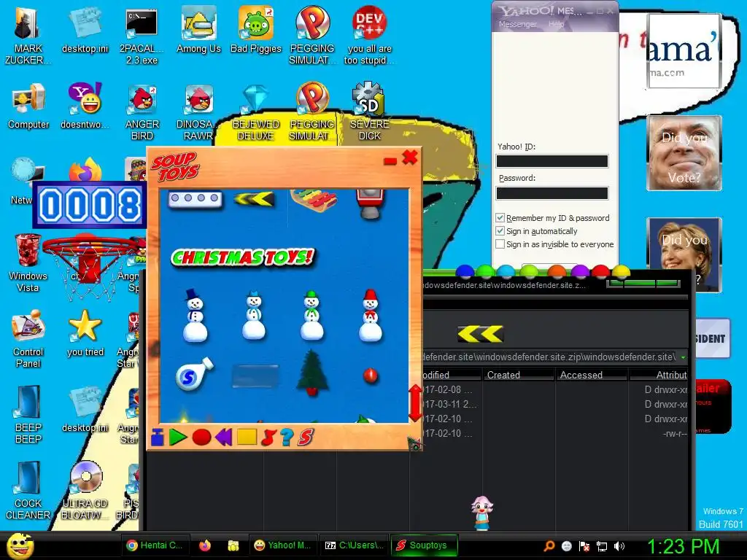Open the Control Panel desktop icon
The image size is (747, 560).
coord(28,339)
